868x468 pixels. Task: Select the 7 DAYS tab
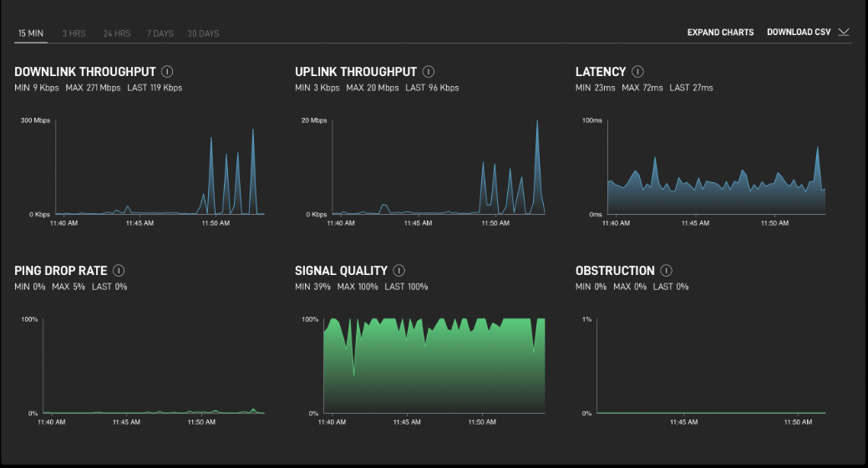(x=160, y=33)
